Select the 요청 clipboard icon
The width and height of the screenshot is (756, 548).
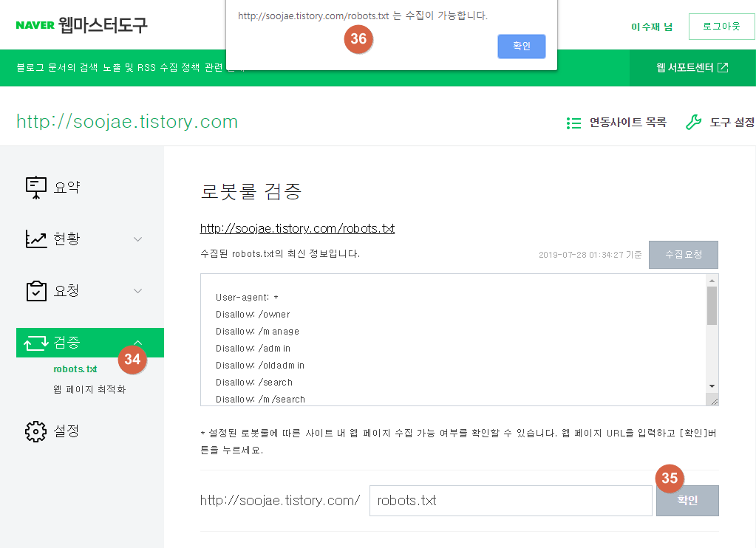[x=35, y=291]
